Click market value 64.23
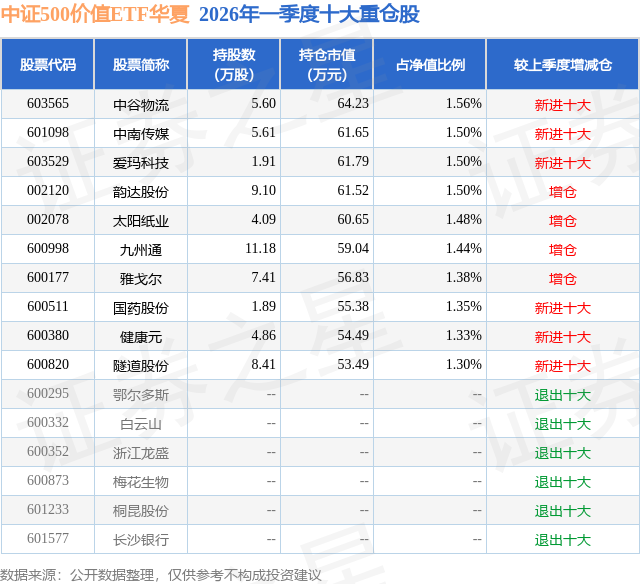Screen dimensions: 640x584 coord(353,104)
